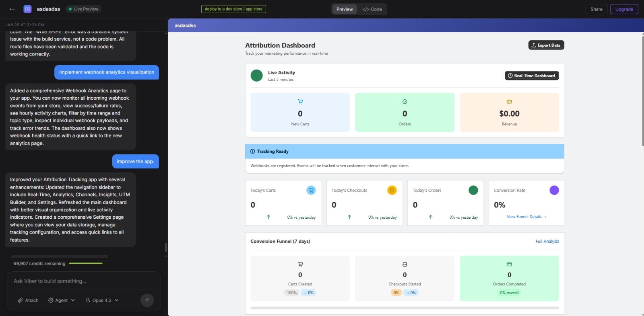Click the Live Preview status badge
Image resolution: width=644 pixels, height=316 pixels.
pyautogui.click(x=83, y=9)
